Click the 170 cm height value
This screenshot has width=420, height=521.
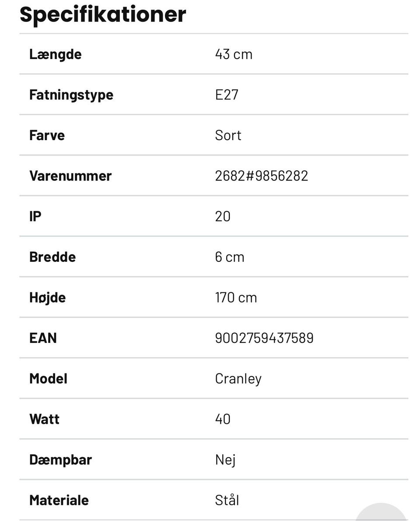[236, 298]
